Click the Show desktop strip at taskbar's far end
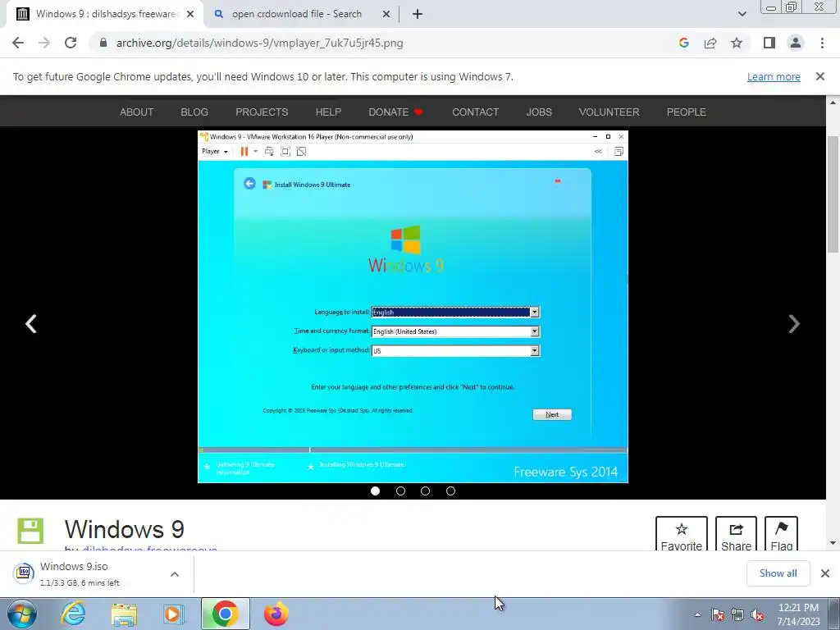This screenshot has height=630, width=840. (x=833, y=614)
